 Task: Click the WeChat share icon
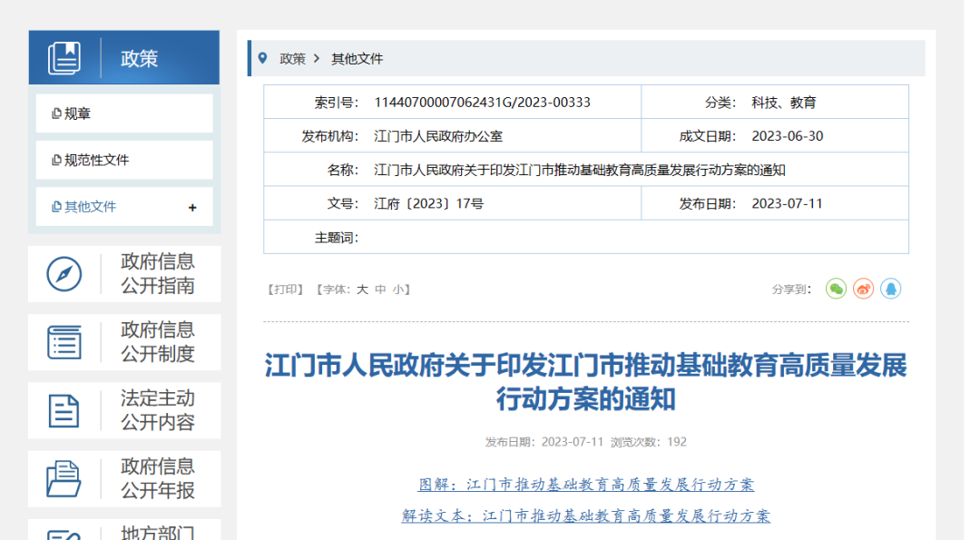836,289
